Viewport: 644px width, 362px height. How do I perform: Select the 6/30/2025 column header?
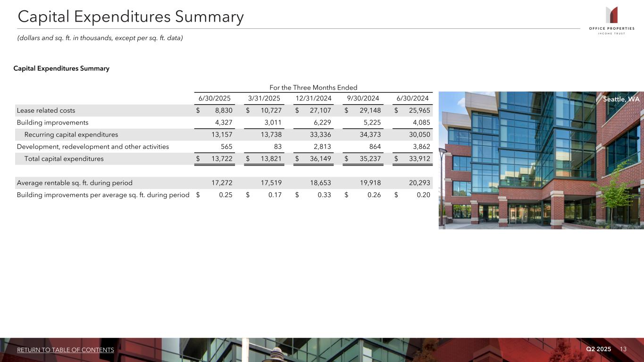tap(214, 99)
